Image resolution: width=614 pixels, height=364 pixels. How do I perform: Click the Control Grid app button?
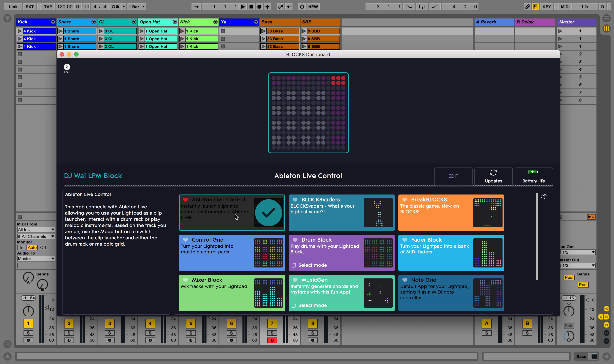pyautogui.click(x=232, y=253)
